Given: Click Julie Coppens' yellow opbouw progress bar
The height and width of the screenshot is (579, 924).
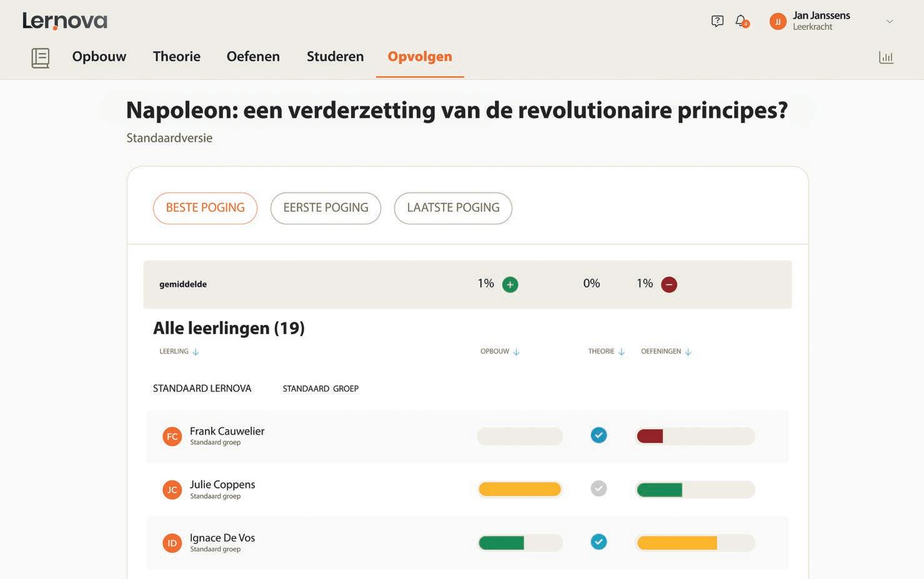Looking at the screenshot, I should [x=519, y=490].
